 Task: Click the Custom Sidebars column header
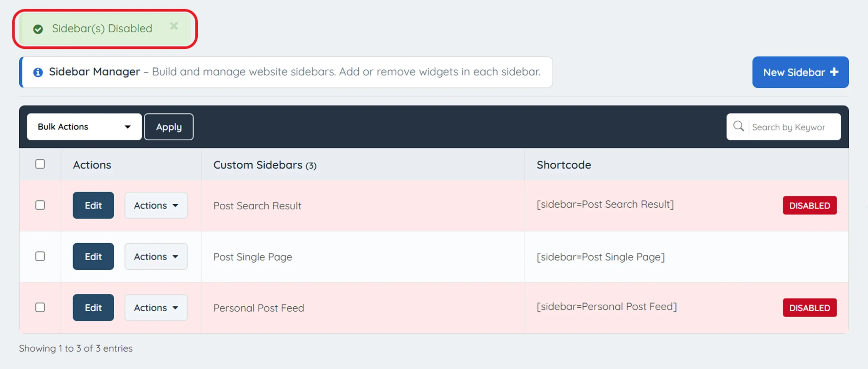point(265,165)
